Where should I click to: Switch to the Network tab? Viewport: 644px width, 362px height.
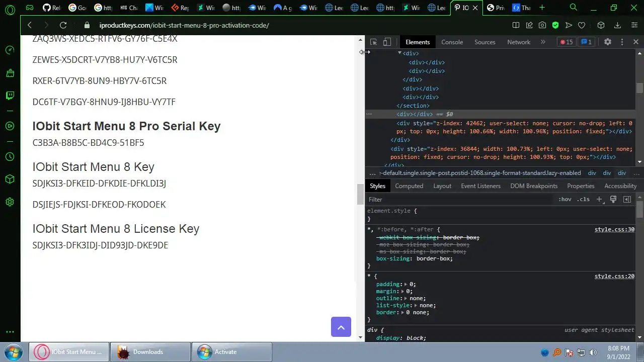point(519,42)
